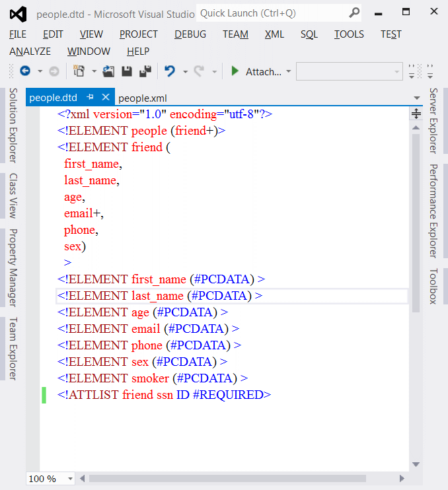
Task: Switch to the people.xml tab
Action: (x=143, y=98)
